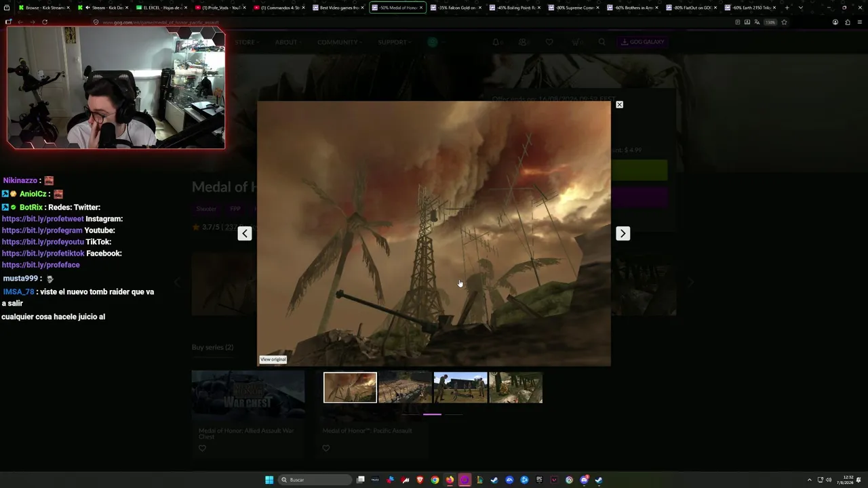
Task: Open the GOG ABOUT menu
Action: 288,42
